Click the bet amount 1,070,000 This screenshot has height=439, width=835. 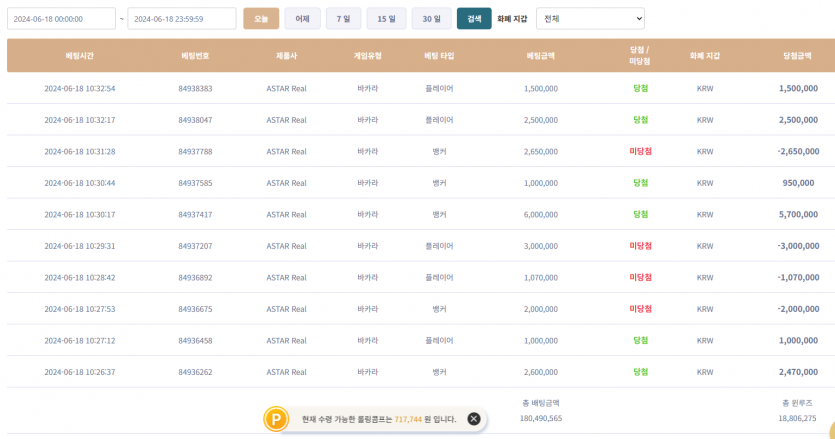pyautogui.click(x=541, y=277)
